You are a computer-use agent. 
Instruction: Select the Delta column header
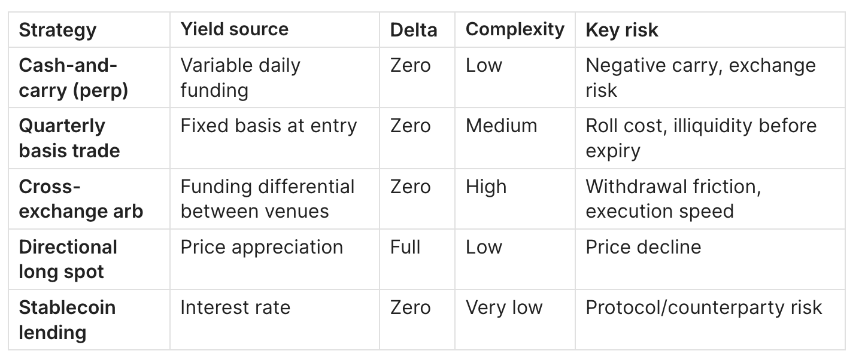pos(414,30)
